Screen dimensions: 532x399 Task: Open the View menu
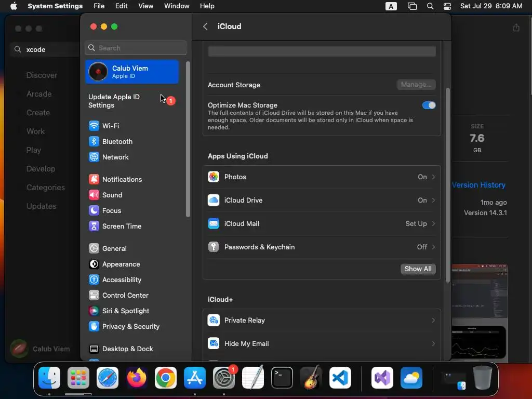[x=145, y=6]
